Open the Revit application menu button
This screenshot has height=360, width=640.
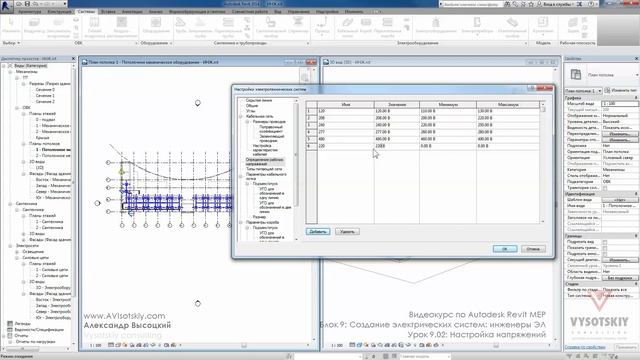pos(6,6)
